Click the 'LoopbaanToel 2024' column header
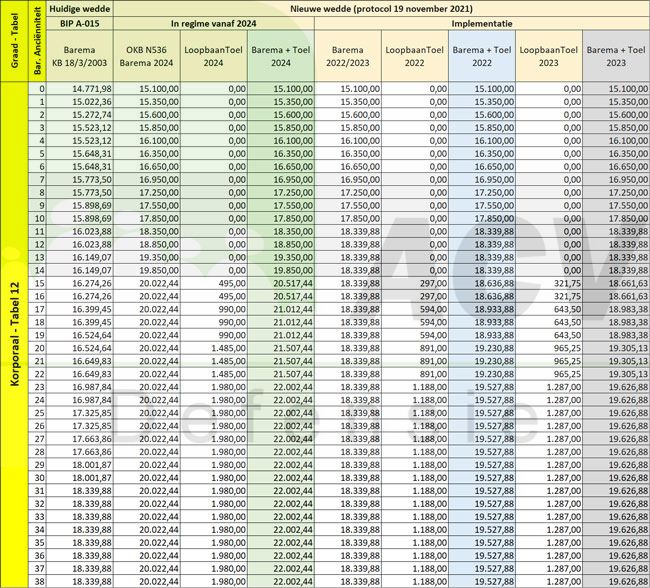Screen dimensions: 650x588 tap(213, 56)
